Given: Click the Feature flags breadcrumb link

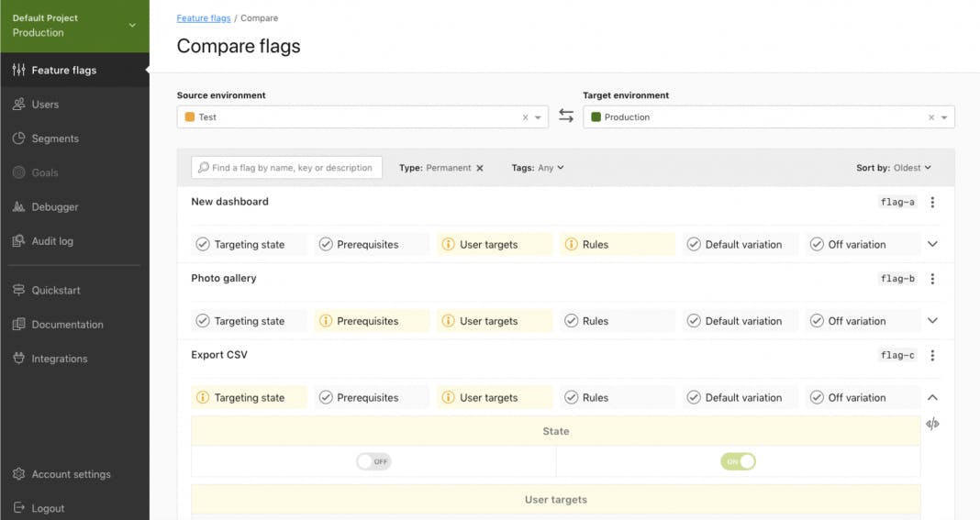Looking at the screenshot, I should click(204, 18).
